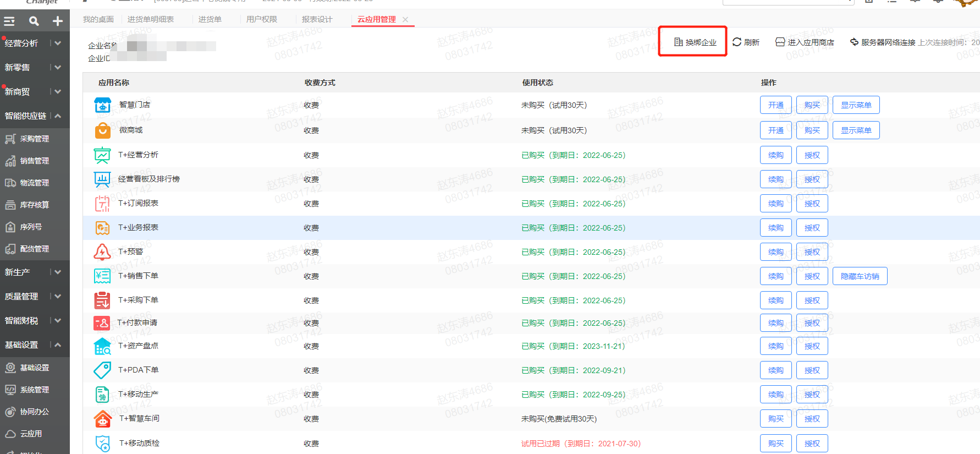The height and width of the screenshot is (454, 980).
Task: Open the sidebar hamburger menu icon
Action: [x=9, y=21]
